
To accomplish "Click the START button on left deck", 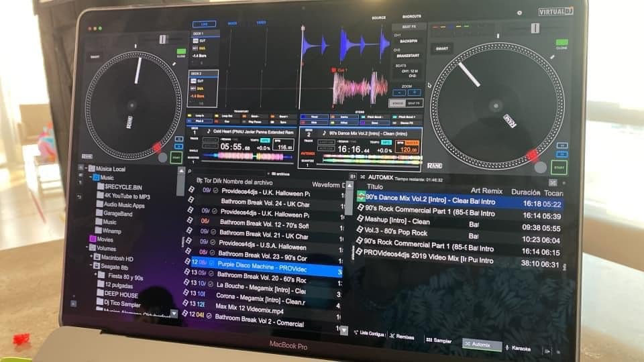I will pos(176,158).
